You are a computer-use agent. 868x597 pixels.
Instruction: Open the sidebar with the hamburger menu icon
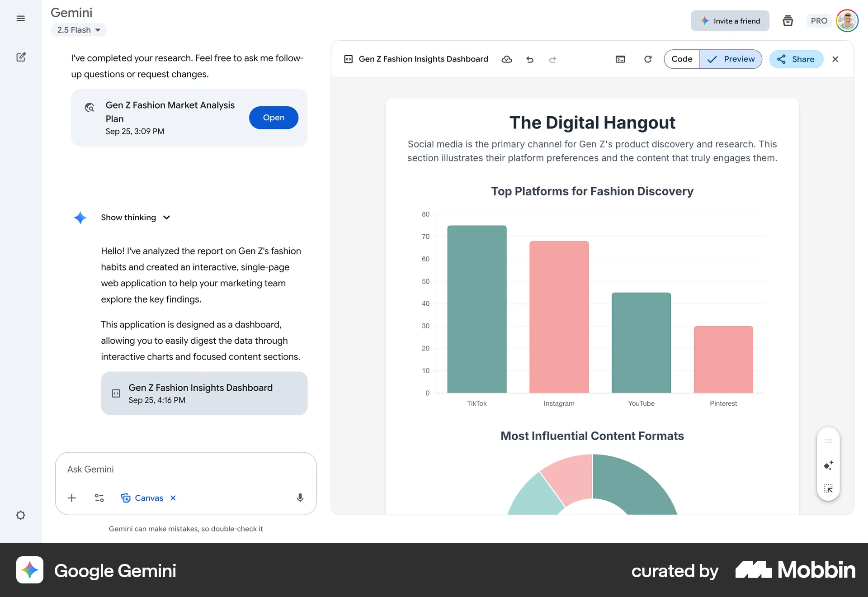20,19
